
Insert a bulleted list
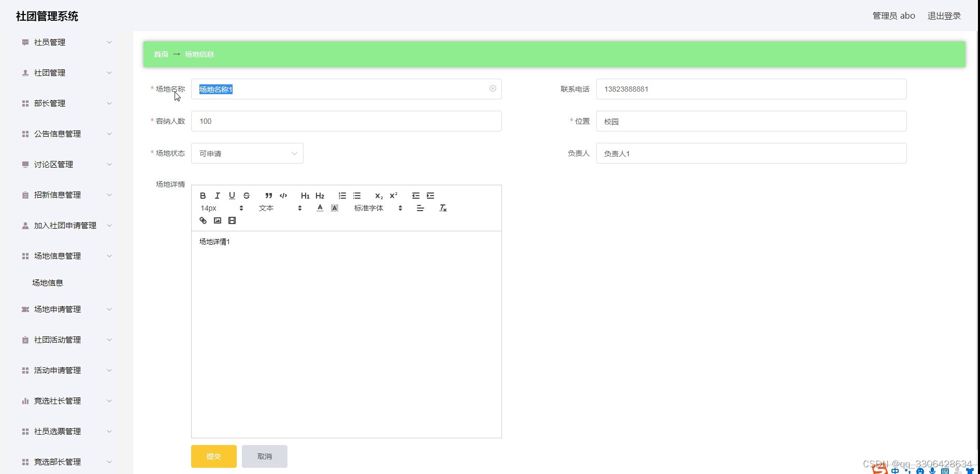357,196
